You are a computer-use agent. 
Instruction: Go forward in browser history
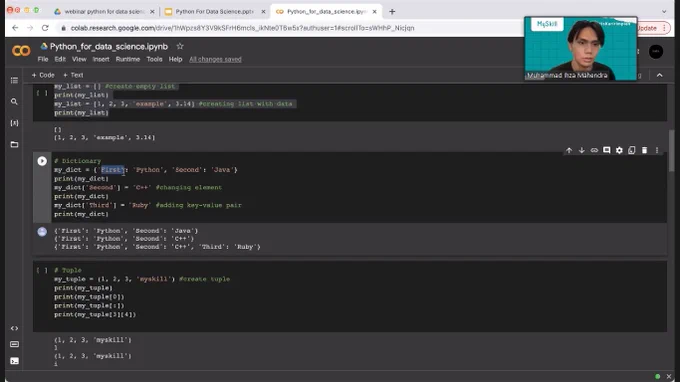[x=30, y=28]
